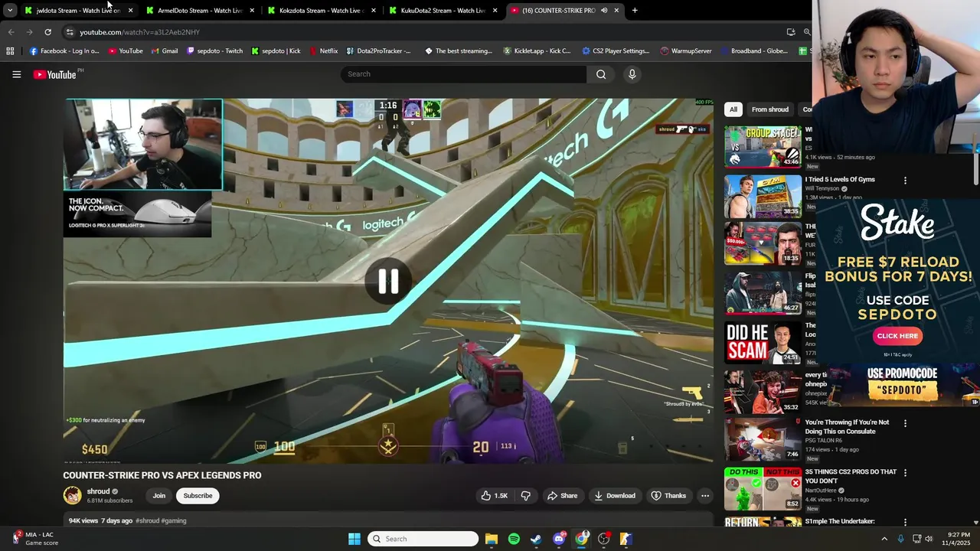Open the WarmupServer bookmark
The image size is (980, 551).
685,51
